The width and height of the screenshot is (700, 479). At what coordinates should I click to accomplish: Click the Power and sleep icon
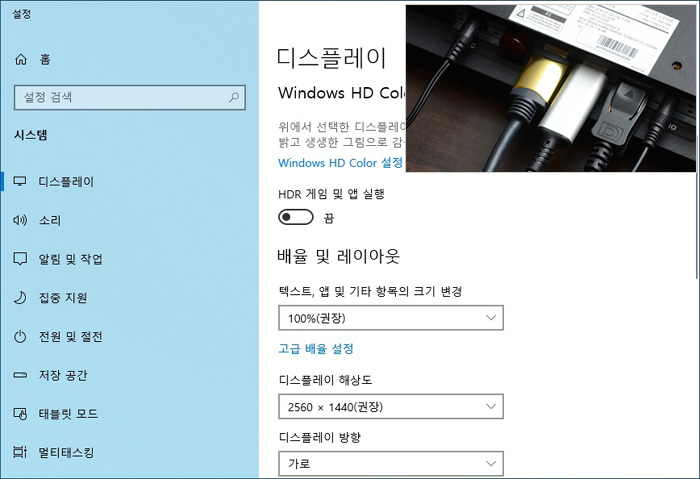click(x=21, y=337)
